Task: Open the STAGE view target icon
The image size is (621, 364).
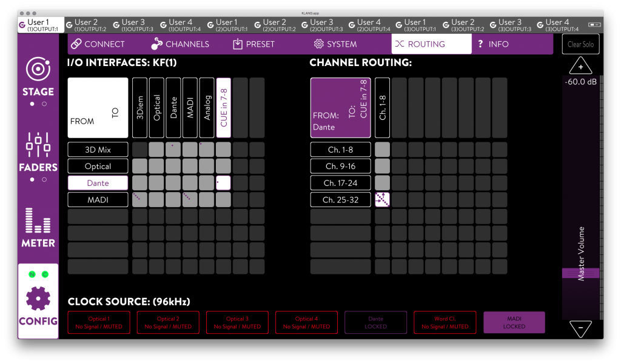Action: [38, 69]
